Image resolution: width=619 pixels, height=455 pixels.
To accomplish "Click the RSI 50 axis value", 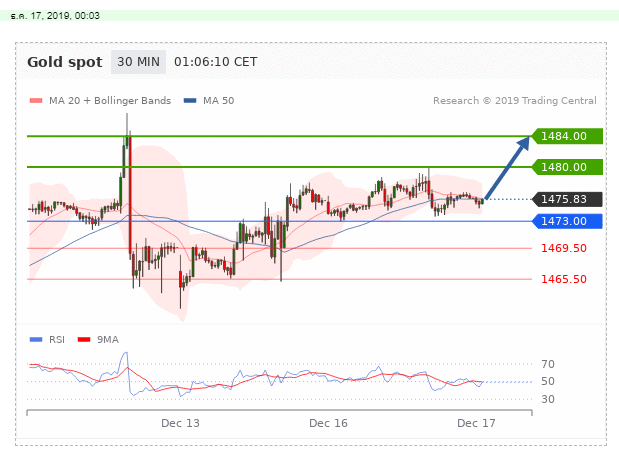I will click(x=548, y=381).
